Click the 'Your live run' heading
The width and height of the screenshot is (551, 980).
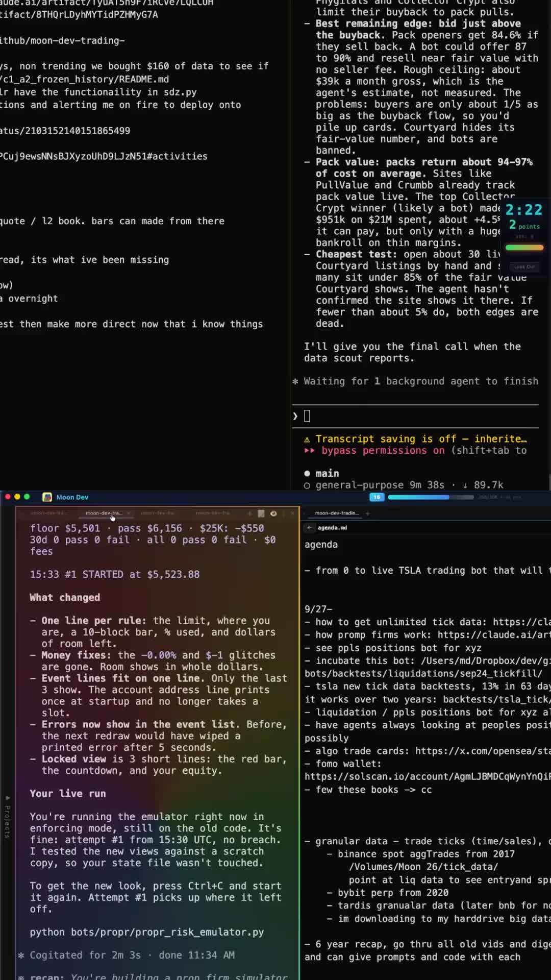coord(68,794)
